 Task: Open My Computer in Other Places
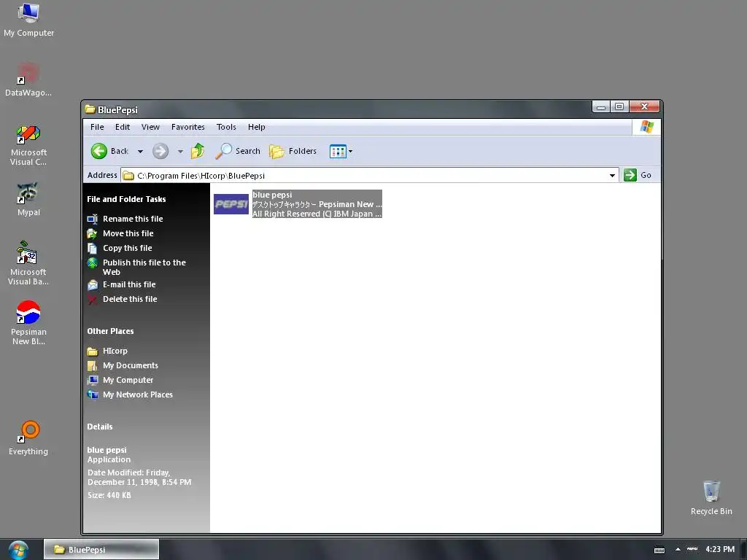pyautogui.click(x=120, y=380)
